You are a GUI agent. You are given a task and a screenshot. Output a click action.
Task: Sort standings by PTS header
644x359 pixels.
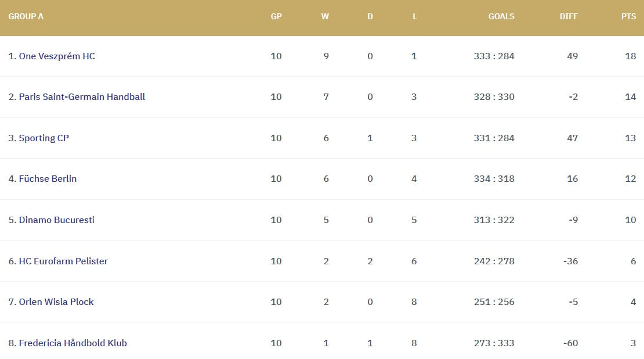pos(628,16)
